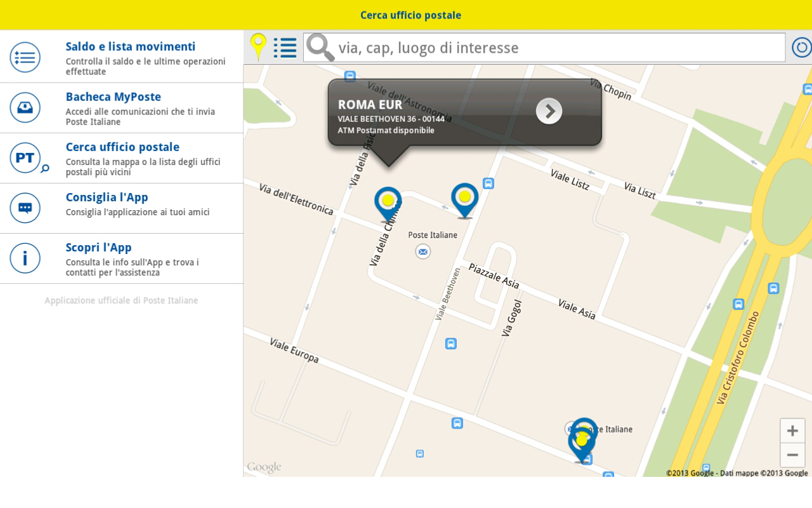Viewport: 812px width, 508px height.
Task: Click the bus stop icon on Viale Europa
Action: (x=457, y=423)
